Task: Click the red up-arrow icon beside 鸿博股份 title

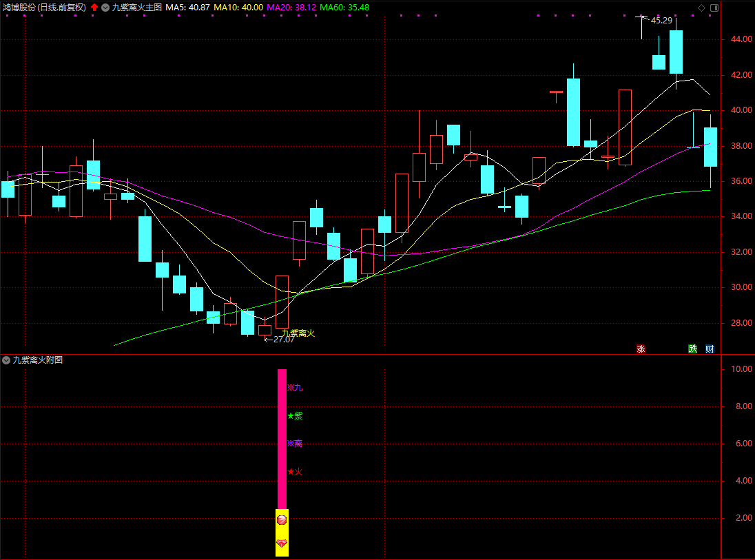Action: pyautogui.click(x=94, y=7)
